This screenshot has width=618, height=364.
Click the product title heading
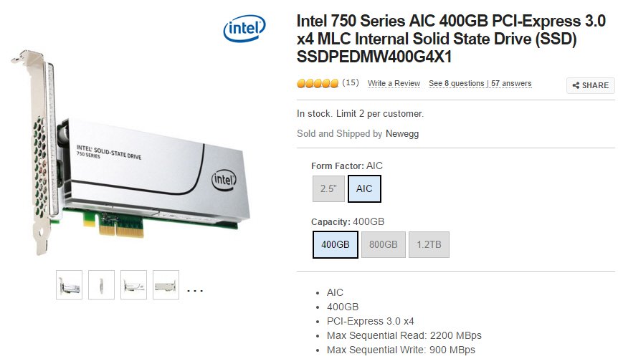(x=451, y=39)
